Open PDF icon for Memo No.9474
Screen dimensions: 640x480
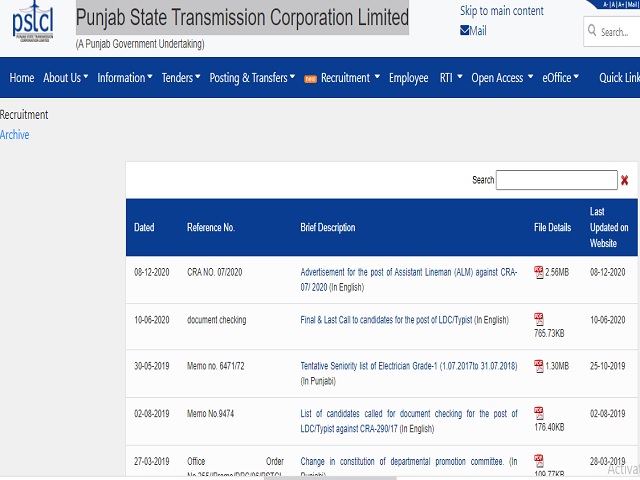pos(538,413)
